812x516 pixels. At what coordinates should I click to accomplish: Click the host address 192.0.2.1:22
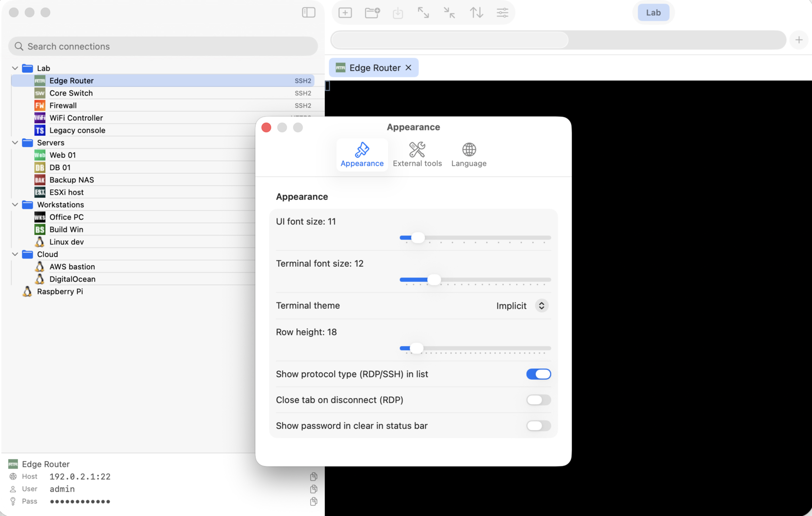(x=80, y=476)
